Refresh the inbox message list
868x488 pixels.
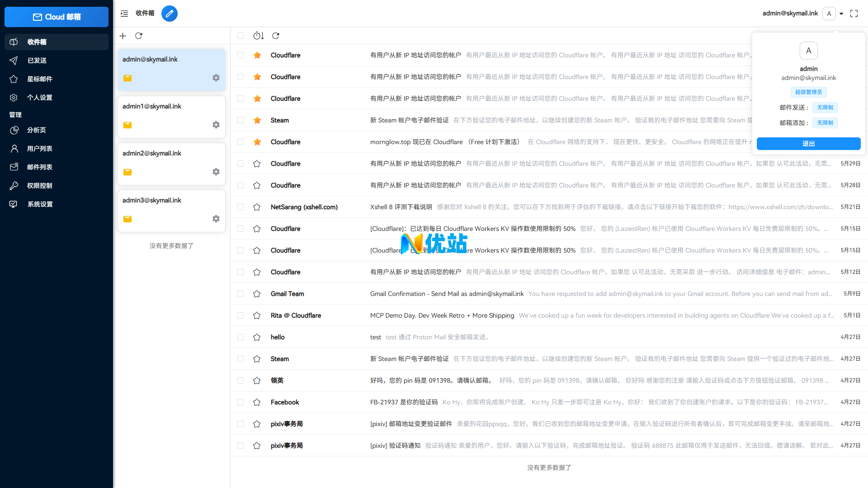[x=276, y=36]
